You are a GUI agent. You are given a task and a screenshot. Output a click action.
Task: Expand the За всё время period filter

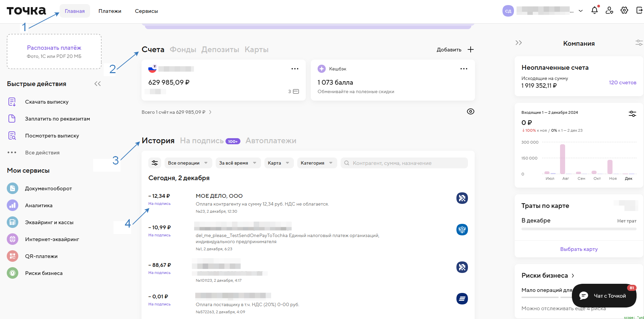point(238,163)
